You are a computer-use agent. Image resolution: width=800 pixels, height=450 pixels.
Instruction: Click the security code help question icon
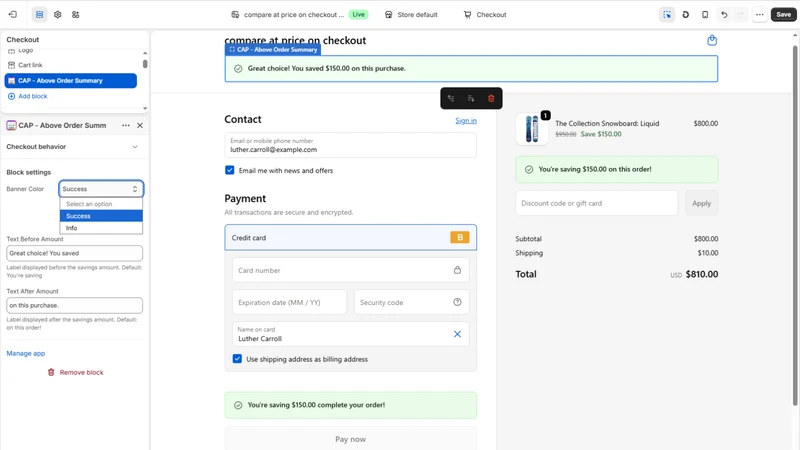457,302
